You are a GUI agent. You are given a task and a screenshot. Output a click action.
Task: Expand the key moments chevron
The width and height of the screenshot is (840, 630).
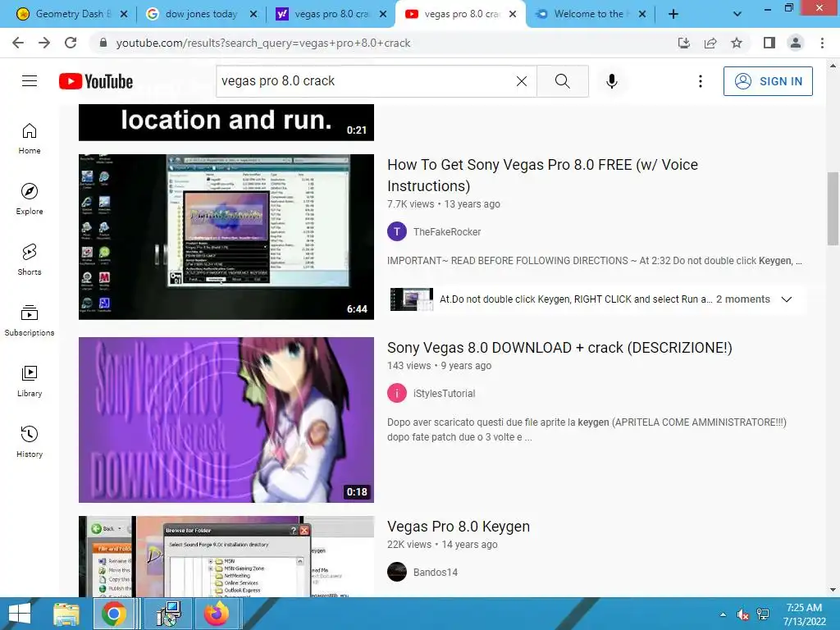click(787, 299)
